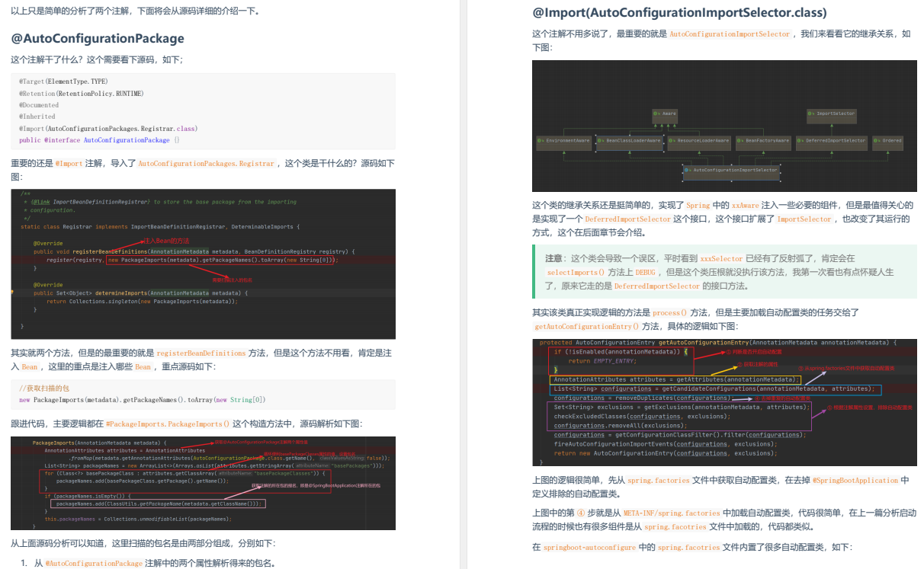Click inline code selectImports() in the note

[x=576, y=273]
